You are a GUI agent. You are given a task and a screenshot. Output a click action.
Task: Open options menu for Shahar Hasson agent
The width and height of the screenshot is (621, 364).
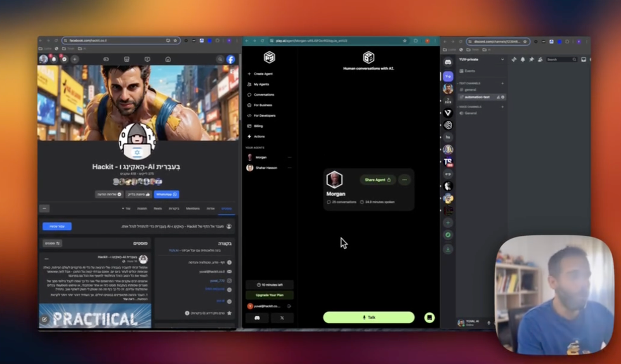289,168
